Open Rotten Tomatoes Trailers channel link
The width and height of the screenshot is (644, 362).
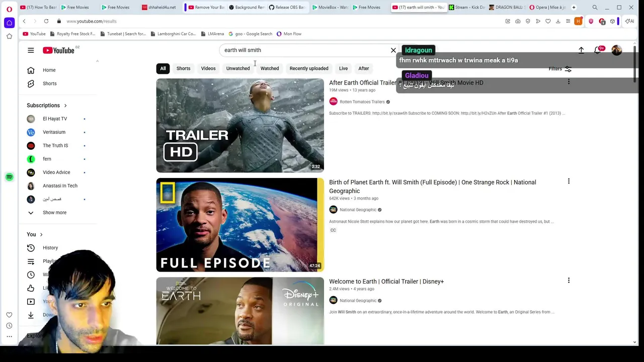pyautogui.click(x=362, y=102)
